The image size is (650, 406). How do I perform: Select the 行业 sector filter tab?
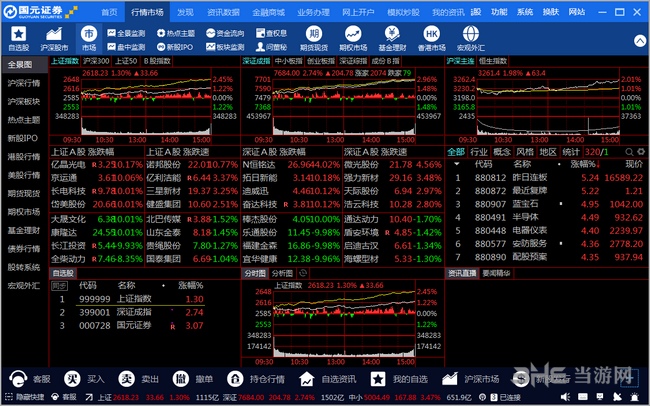pyautogui.click(x=479, y=152)
